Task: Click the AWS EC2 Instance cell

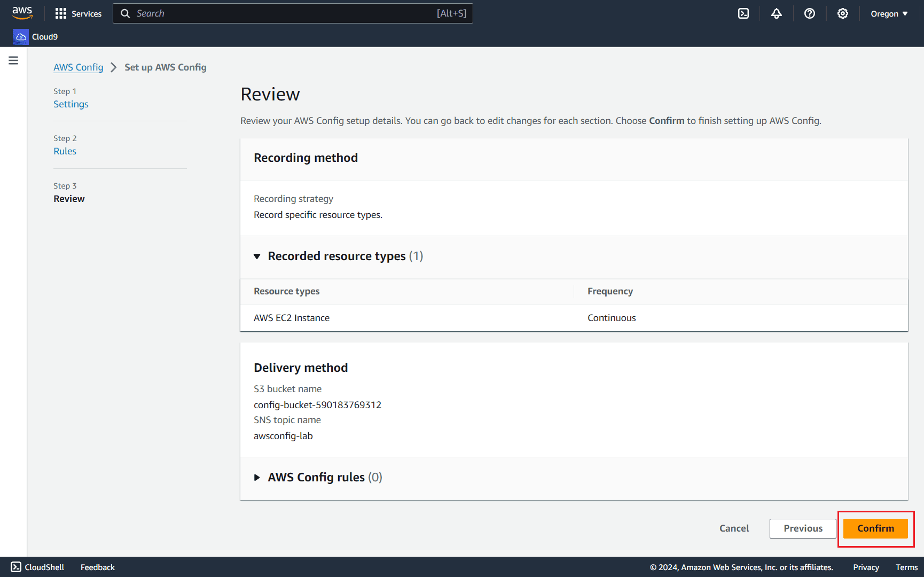Action: click(x=292, y=318)
